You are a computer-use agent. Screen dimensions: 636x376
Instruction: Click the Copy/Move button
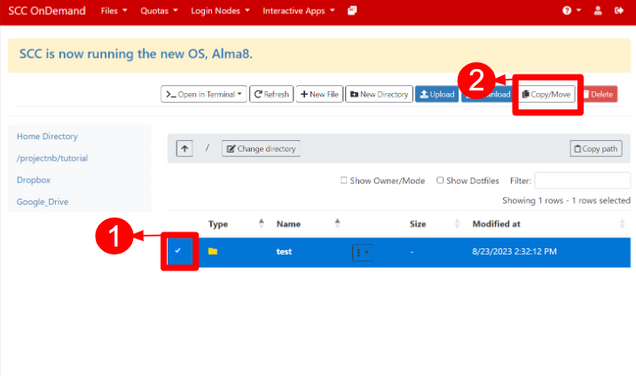pyautogui.click(x=546, y=94)
